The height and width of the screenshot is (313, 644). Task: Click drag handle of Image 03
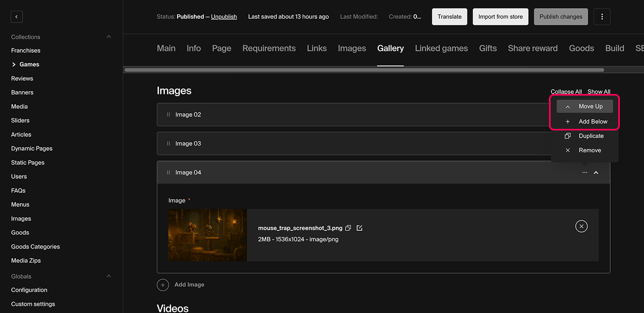coord(169,144)
